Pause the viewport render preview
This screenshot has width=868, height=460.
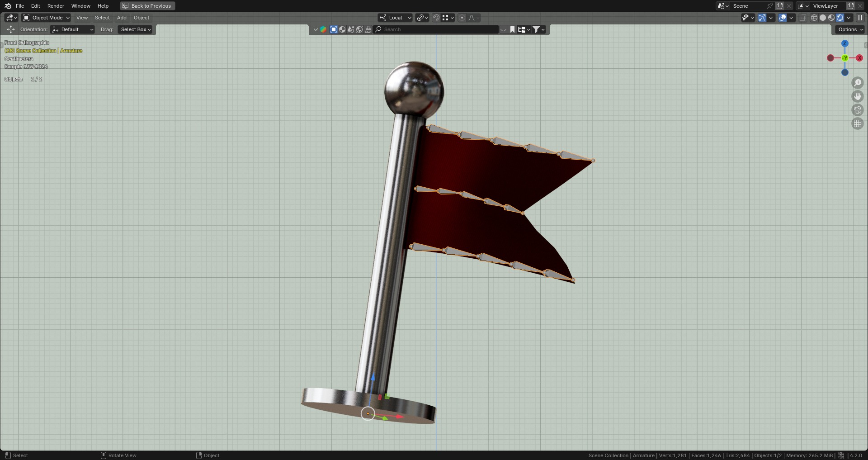click(x=860, y=18)
